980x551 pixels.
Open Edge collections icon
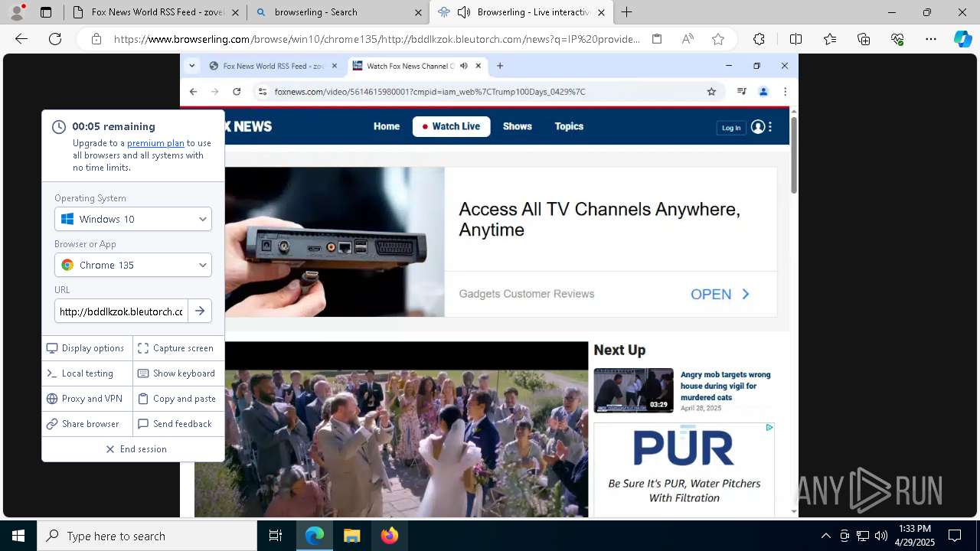[864, 39]
